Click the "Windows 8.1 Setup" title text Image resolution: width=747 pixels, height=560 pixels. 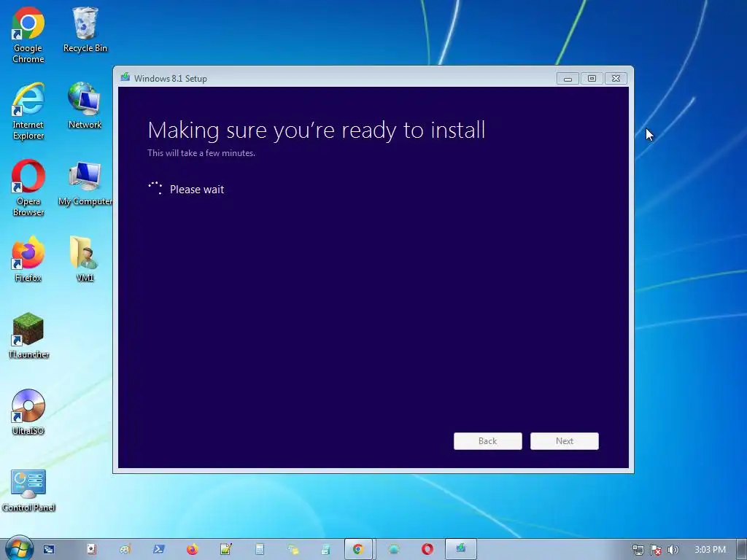pos(171,79)
